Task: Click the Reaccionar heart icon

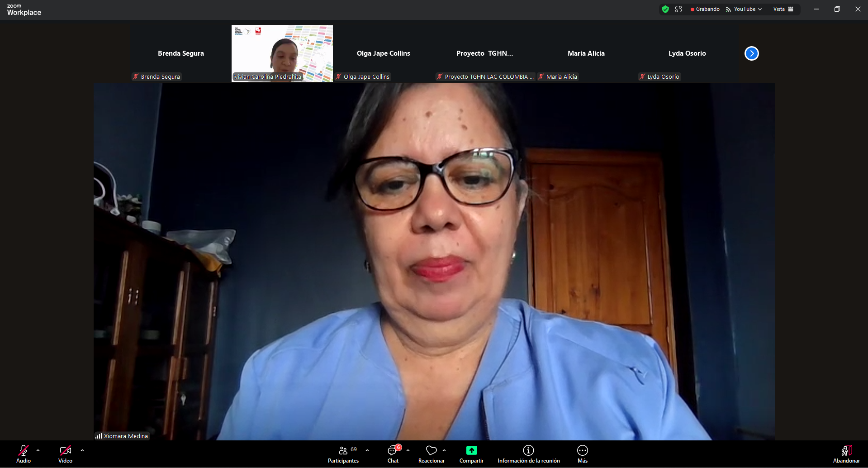Action: (x=431, y=451)
